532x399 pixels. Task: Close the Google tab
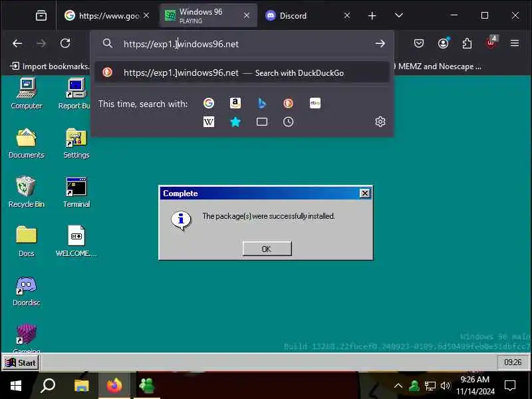click(146, 15)
